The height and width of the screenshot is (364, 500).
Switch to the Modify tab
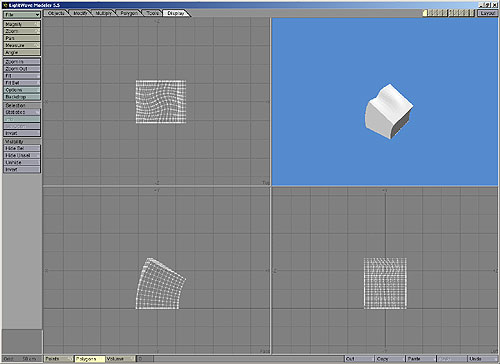click(80, 13)
